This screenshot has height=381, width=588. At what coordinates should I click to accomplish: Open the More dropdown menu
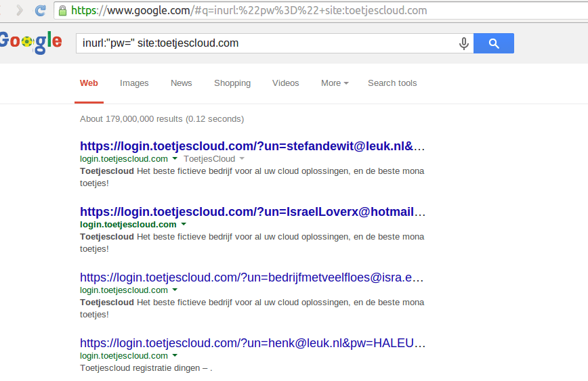coord(335,83)
